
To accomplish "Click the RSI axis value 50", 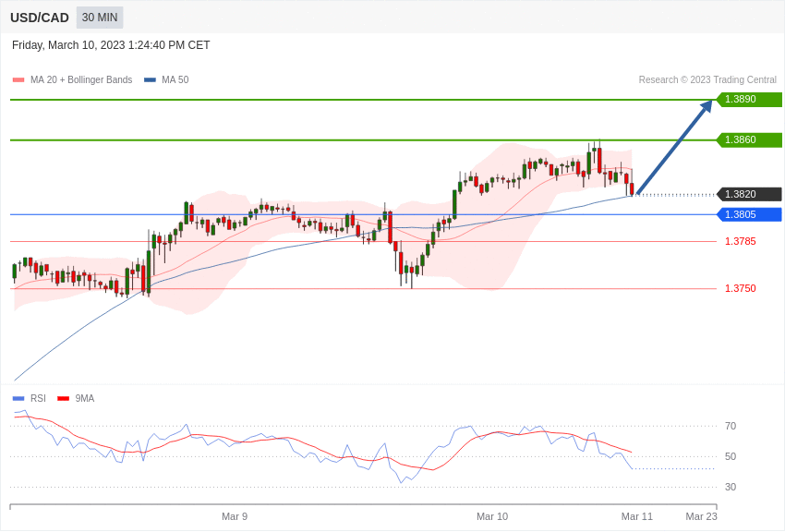I will tap(731, 456).
